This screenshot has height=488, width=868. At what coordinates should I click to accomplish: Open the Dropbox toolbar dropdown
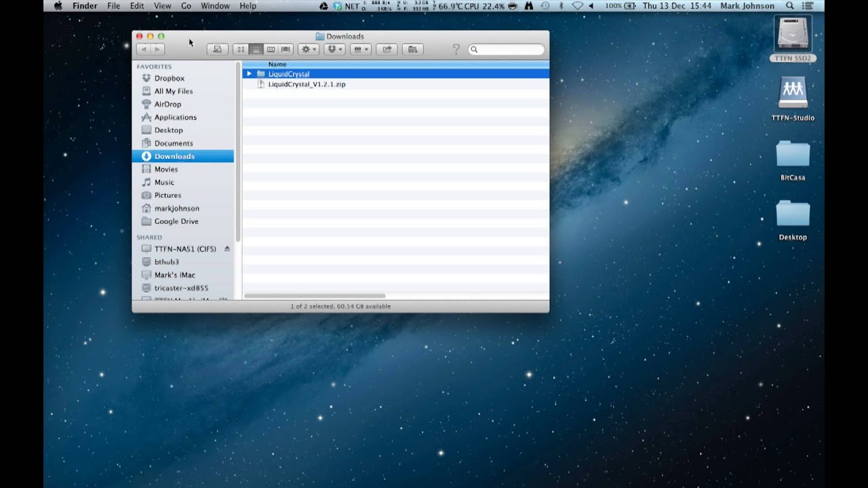[x=334, y=49]
